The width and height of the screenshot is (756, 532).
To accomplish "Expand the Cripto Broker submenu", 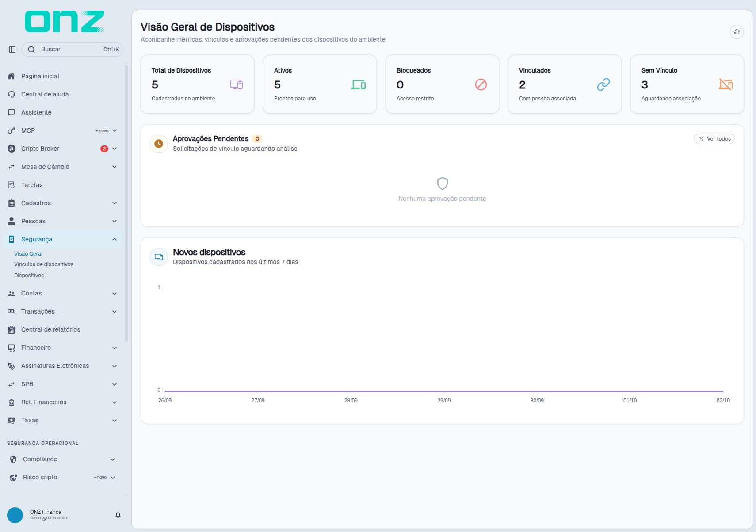I will pos(115,149).
